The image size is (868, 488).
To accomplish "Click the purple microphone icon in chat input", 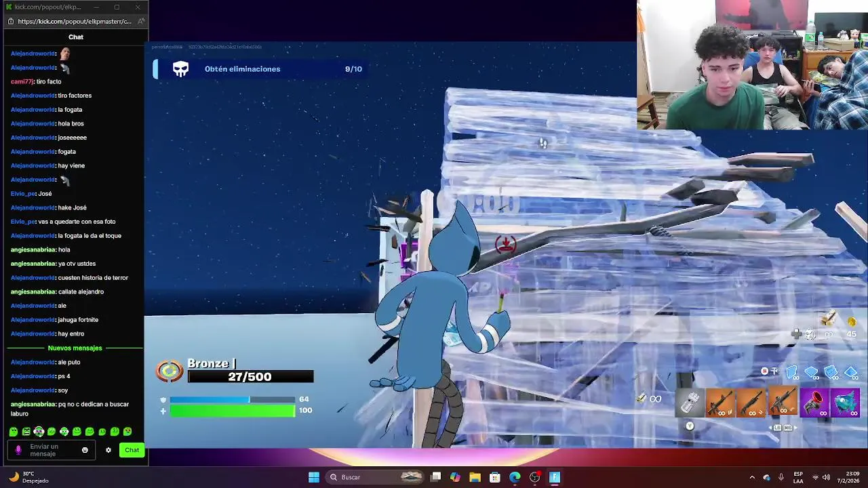I will click(x=18, y=450).
